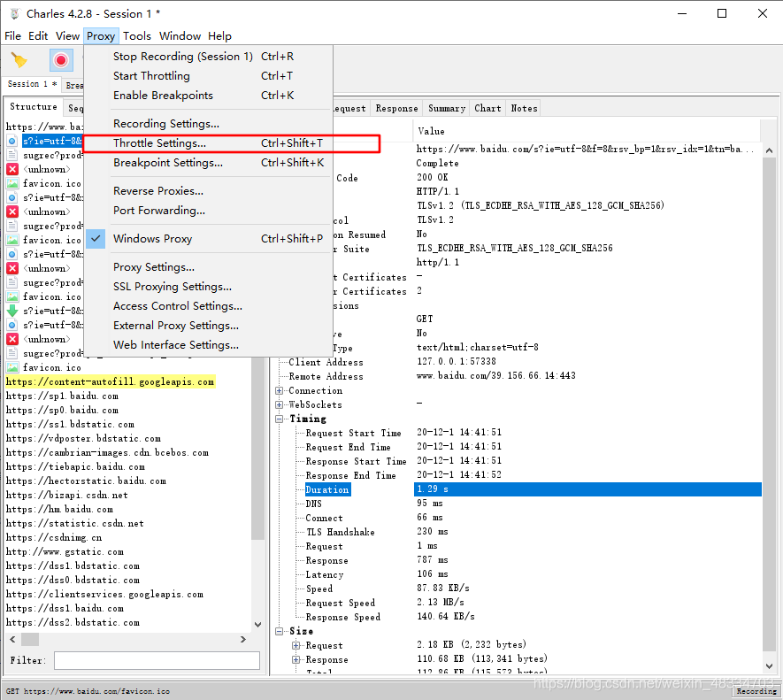Viewport: 783px width, 700px height.
Task: Click the green download arrow icon
Action: 12,311
